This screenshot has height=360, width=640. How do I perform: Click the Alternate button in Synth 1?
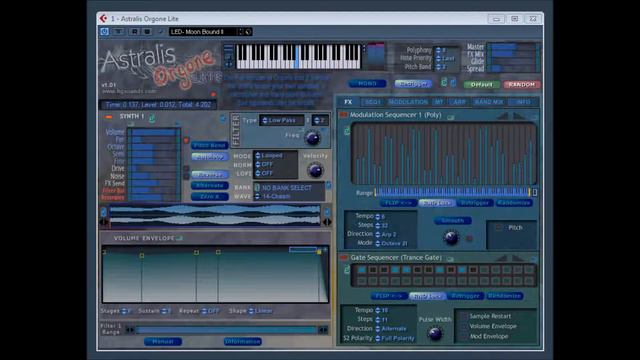tap(210, 185)
